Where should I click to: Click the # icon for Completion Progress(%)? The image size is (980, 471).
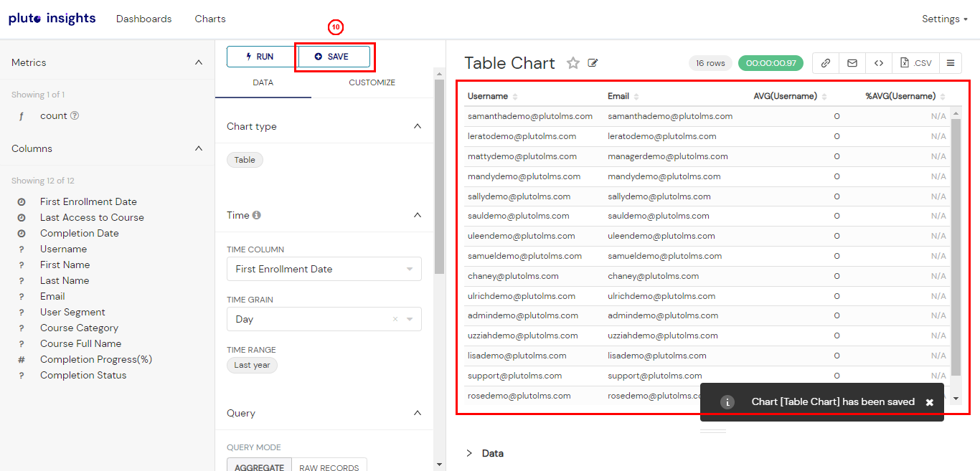(x=22, y=360)
